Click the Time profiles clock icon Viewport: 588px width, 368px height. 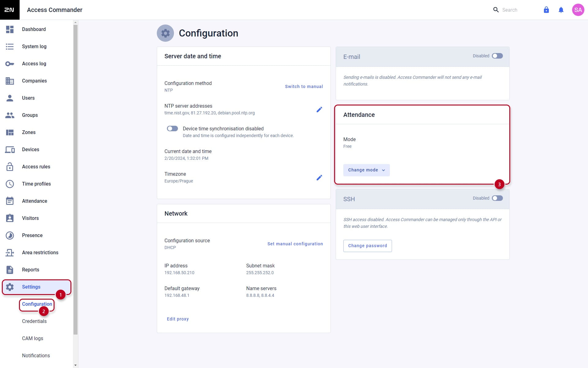[10, 184]
